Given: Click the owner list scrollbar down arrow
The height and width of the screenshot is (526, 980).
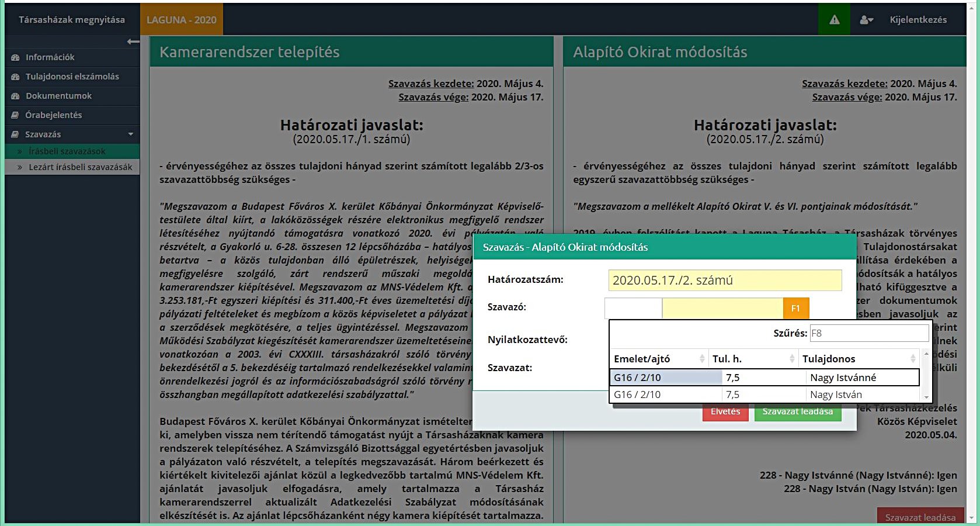Looking at the screenshot, I should pos(926,397).
